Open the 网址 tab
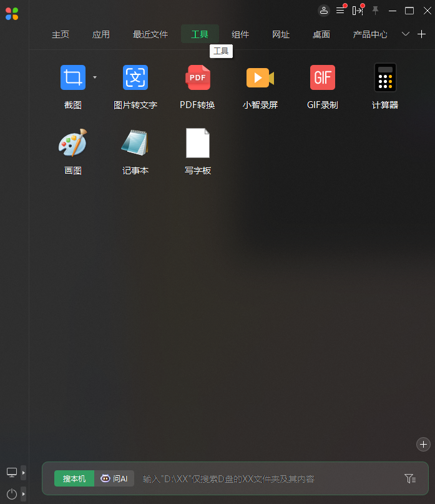 pyautogui.click(x=281, y=34)
